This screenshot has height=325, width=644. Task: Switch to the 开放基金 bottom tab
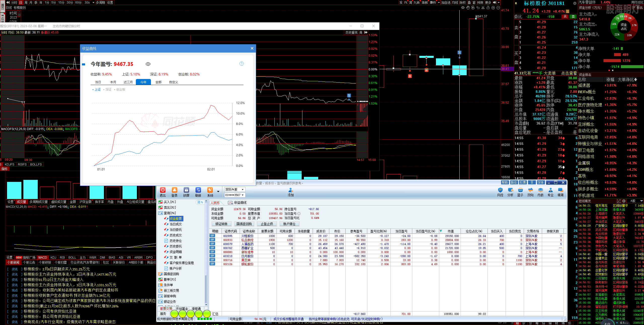click(182, 309)
